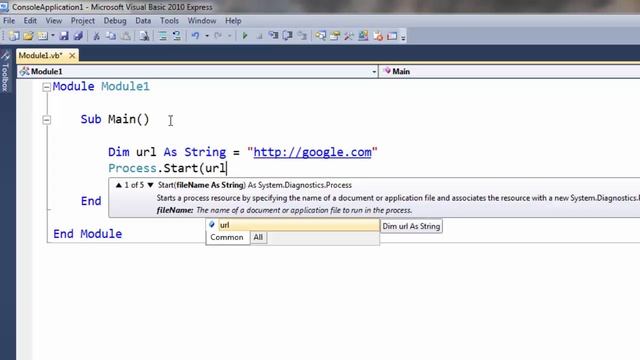Click the Add New Item icon

42,36
